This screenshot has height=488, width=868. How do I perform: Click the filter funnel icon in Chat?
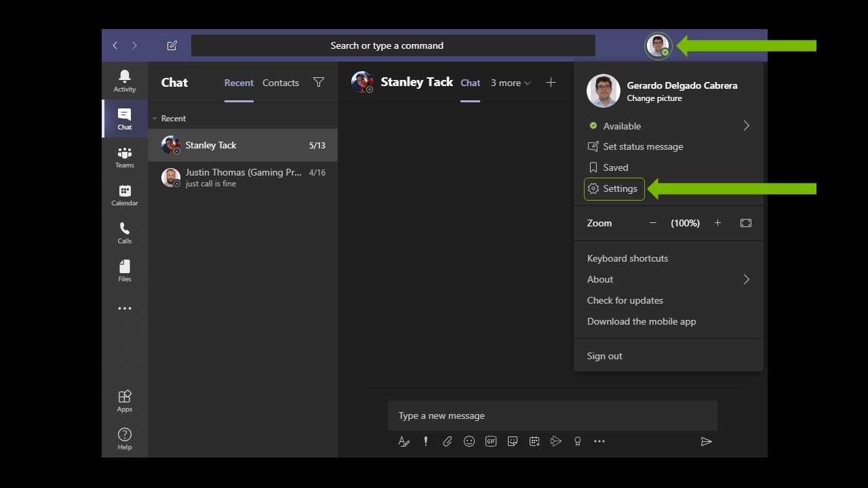click(x=319, y=83)
